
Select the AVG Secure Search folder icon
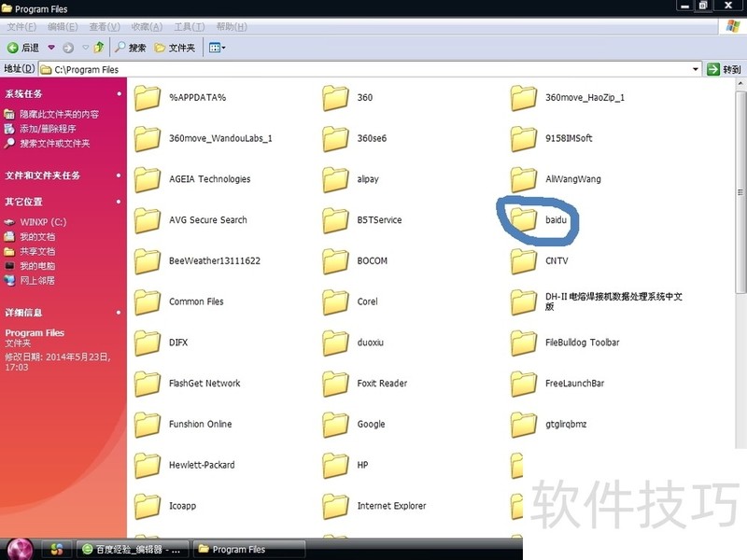148,221
